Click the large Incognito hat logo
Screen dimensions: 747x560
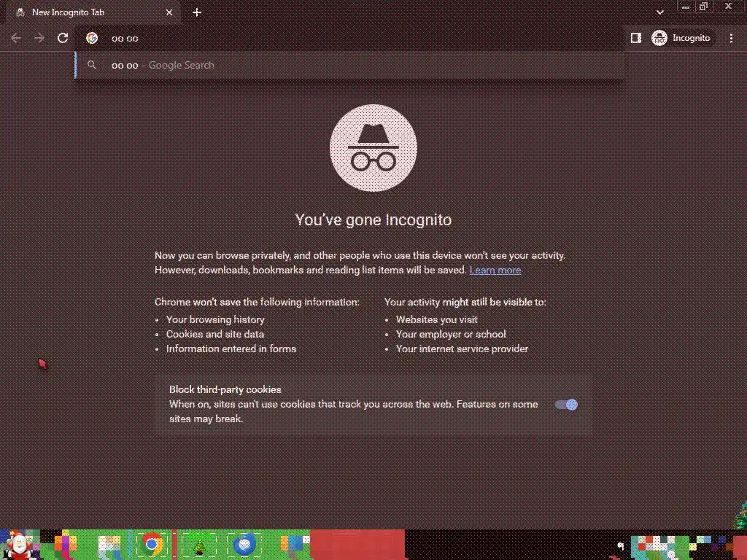click(373, 148)
